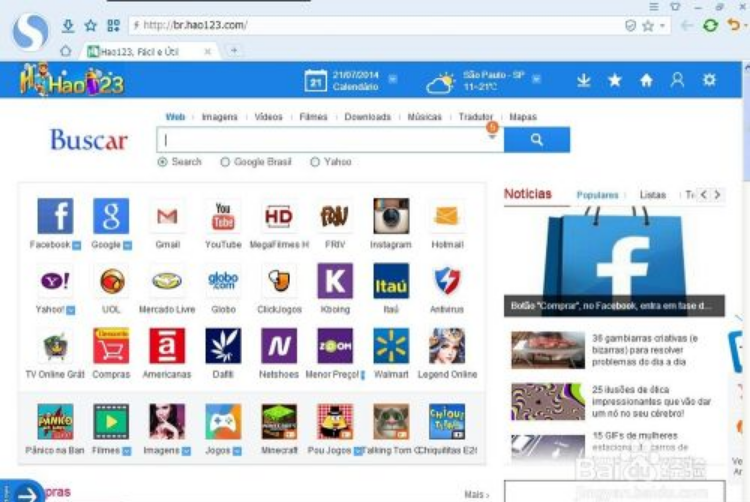750x502 pixels.
Task: Open the Gmail shortcut icon
Action: pos(167,216)
